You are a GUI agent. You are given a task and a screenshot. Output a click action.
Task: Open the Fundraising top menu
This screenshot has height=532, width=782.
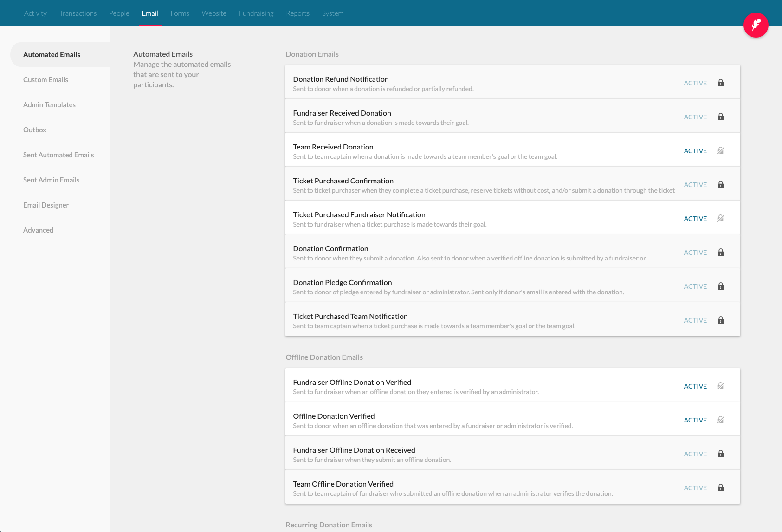click(256, 13)
